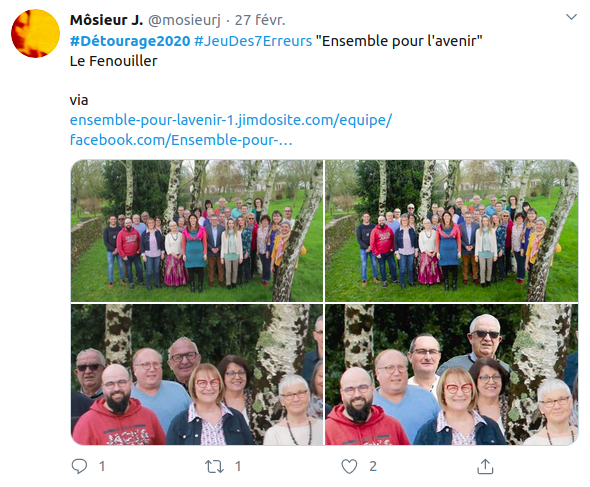Follow the ensemble-pour-lavenir-1.jimdosite.com link
This screenshot has width=590, height=487.
231,120
